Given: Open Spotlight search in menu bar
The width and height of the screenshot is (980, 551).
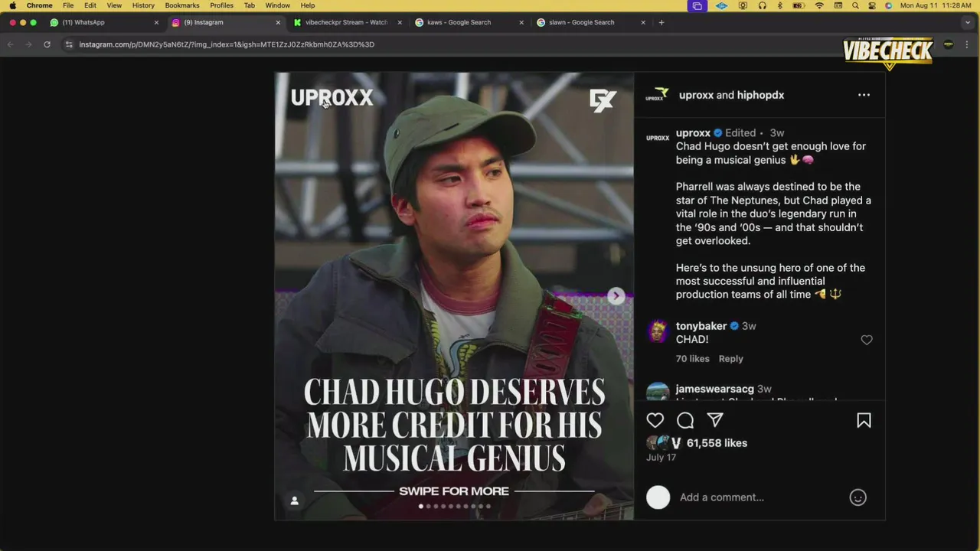Looking at the screenshot, I should [x=855, y=5].
